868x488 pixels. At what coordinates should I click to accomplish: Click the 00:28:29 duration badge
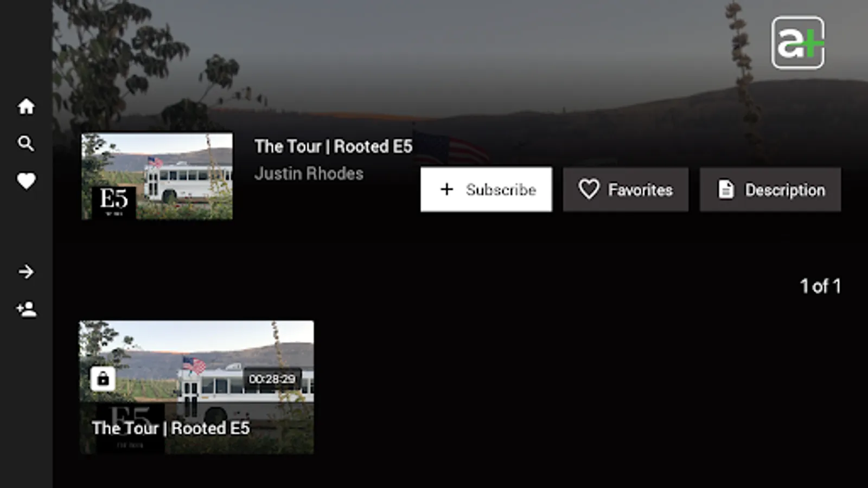[272, 379]
